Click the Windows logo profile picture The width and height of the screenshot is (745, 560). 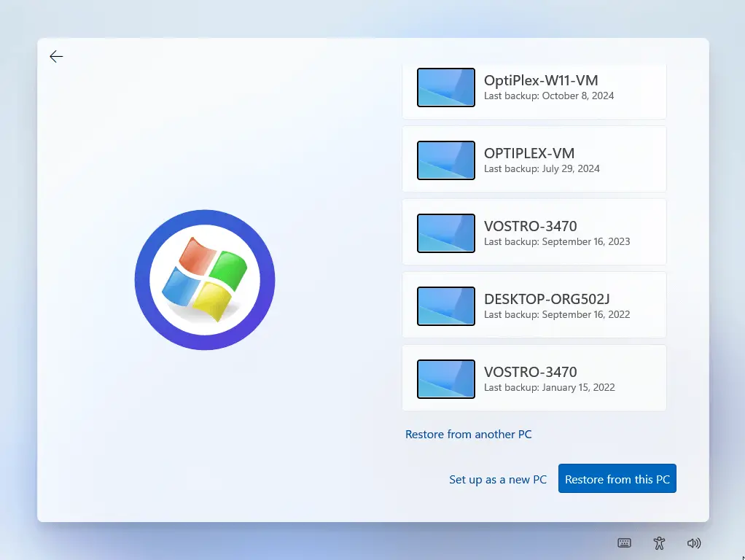[205, 280]
